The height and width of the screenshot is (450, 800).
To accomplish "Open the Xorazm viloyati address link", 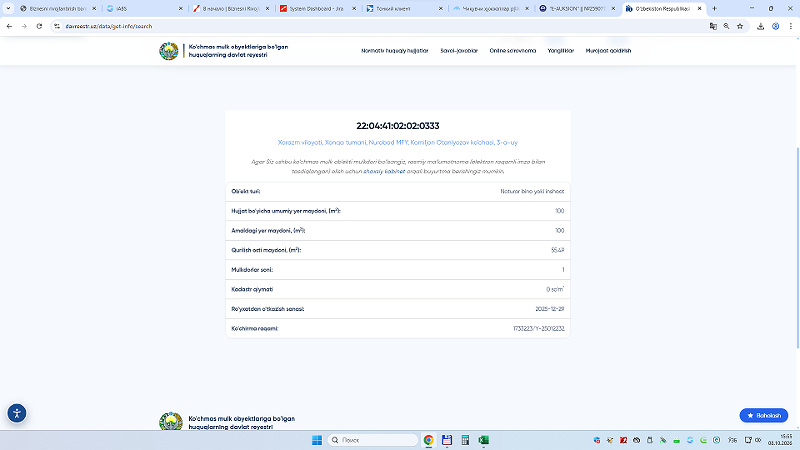I will coord(397,142).
